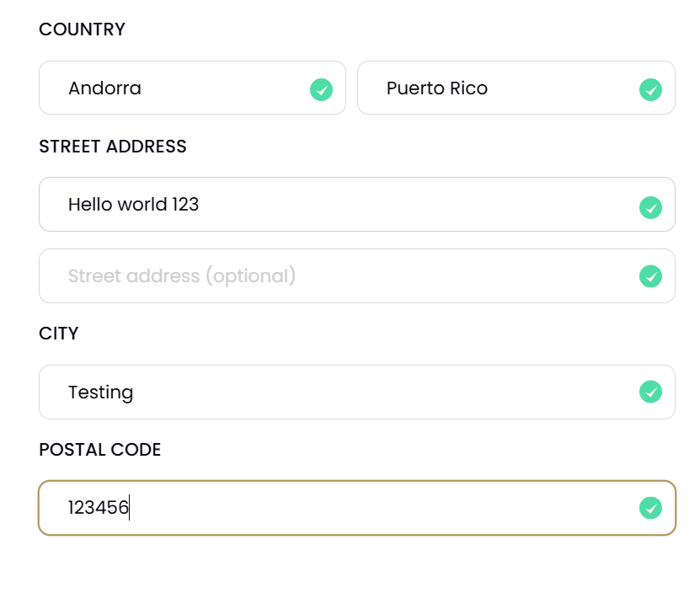Click the checkmark icon in City field
Screen dimensions: 700x609
click(x=650, y=392)
